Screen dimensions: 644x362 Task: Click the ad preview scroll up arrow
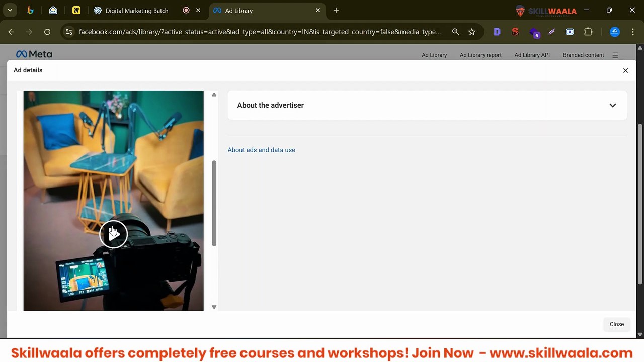[x=214, y=95]
